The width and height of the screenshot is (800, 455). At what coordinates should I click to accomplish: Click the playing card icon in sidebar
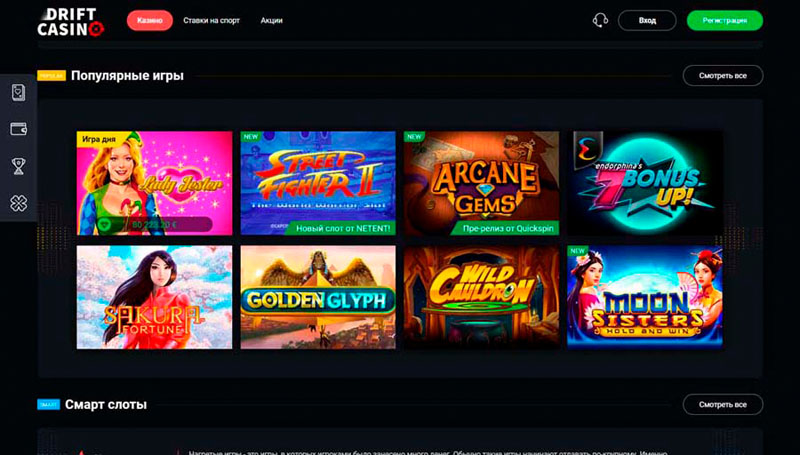pyautogui.click(x=18, y=93)
